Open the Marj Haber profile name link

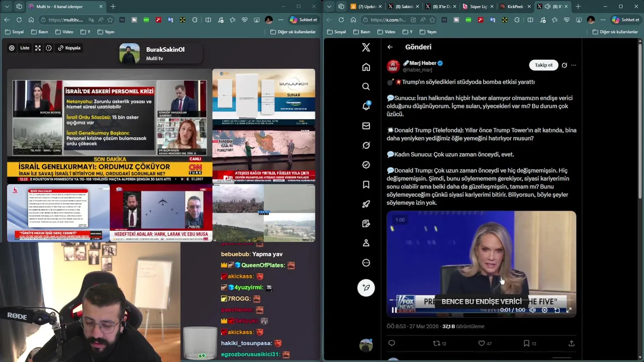click(423, 63)
